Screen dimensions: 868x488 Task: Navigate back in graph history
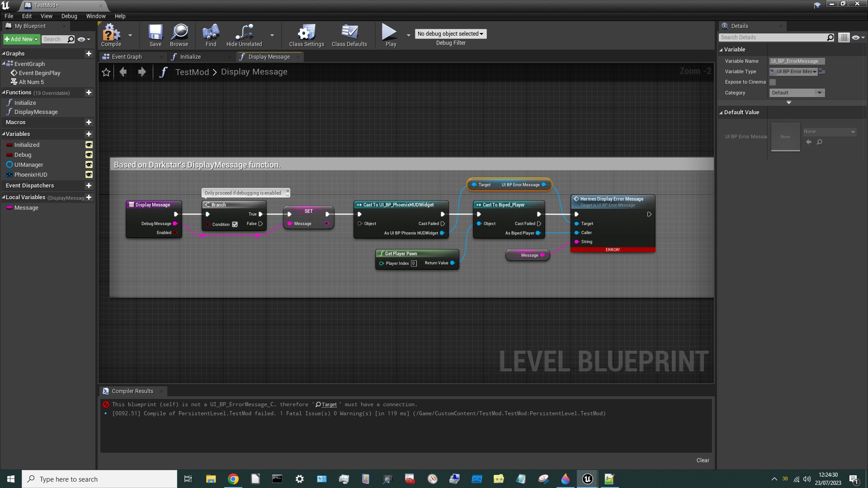coord(123,72)
